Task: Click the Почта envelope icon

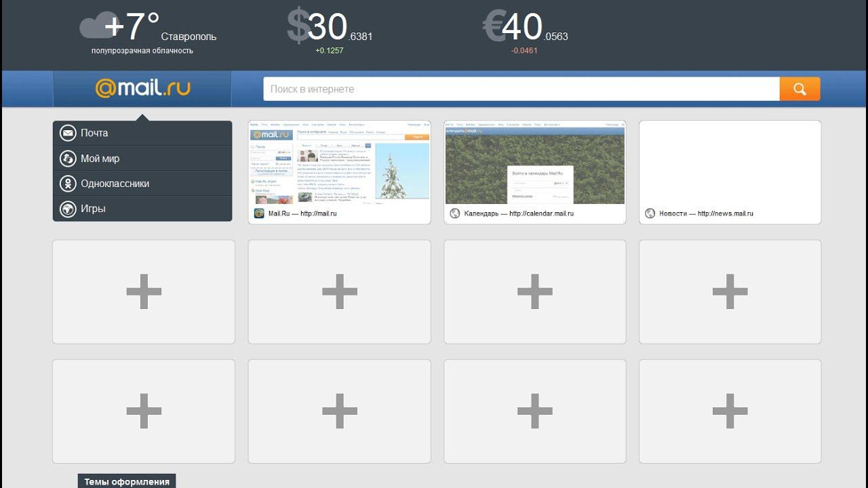Action: pos(68,133)
